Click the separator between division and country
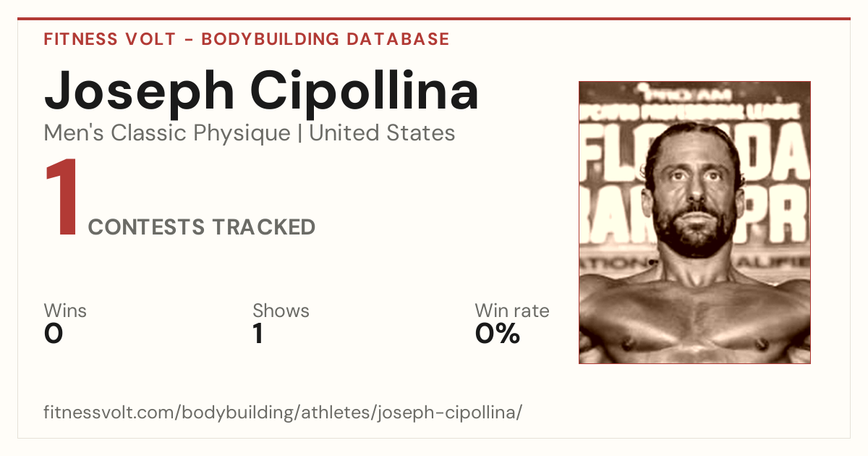This screenshot has height=456, width=868. pos(300,134)
